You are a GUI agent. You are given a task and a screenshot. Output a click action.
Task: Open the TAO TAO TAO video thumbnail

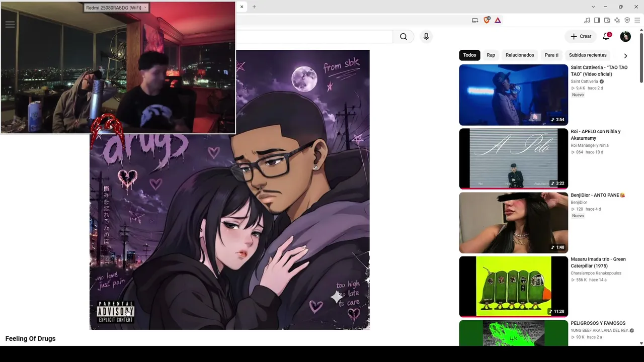pos(513,95)
